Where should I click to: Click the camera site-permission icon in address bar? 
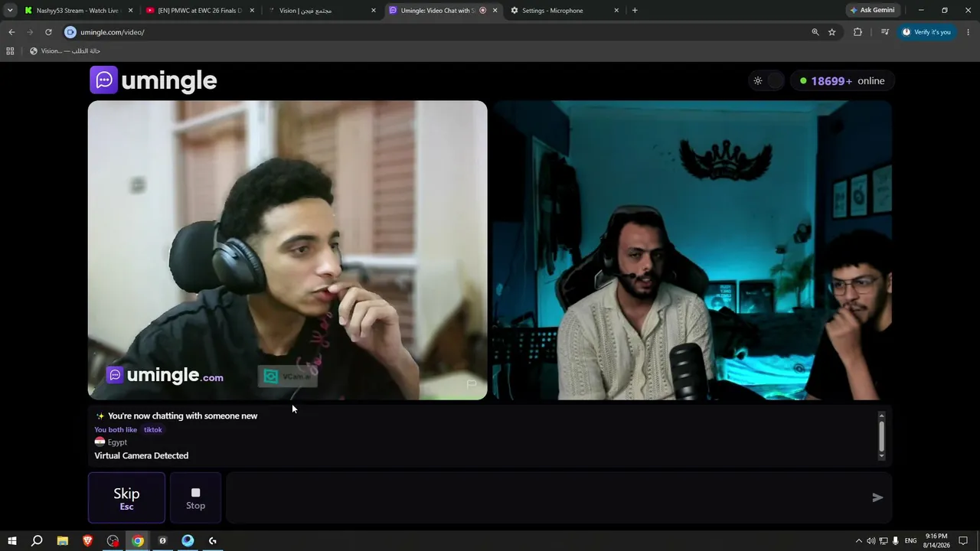pos(70,32)
